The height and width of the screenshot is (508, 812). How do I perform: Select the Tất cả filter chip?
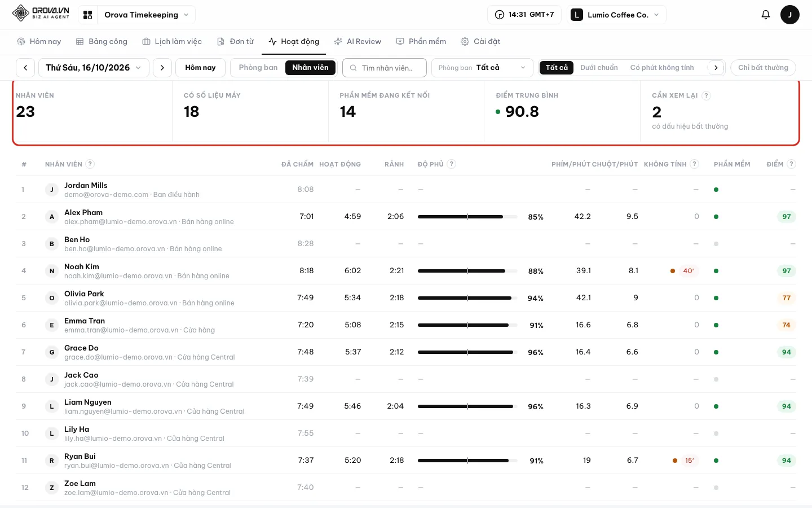click(x=557, y=68)
